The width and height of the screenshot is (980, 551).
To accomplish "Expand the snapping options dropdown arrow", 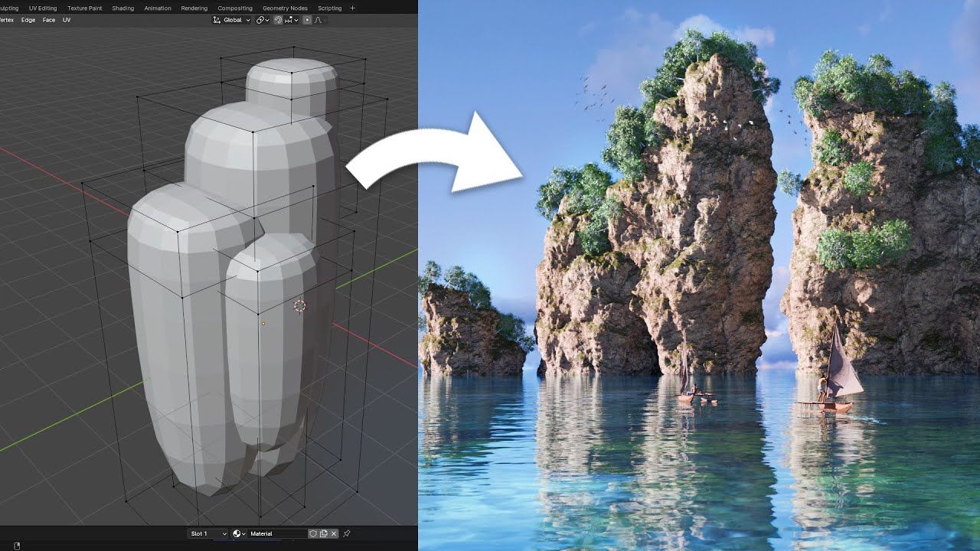I will click(x=296, y=20).
